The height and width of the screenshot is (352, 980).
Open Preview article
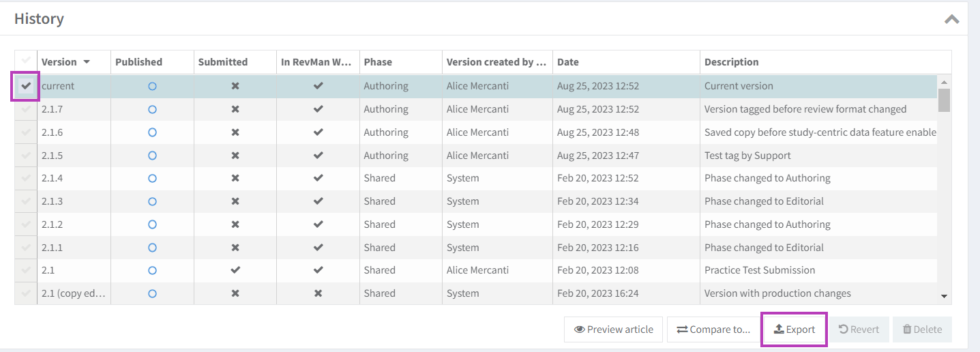(614, 329)
